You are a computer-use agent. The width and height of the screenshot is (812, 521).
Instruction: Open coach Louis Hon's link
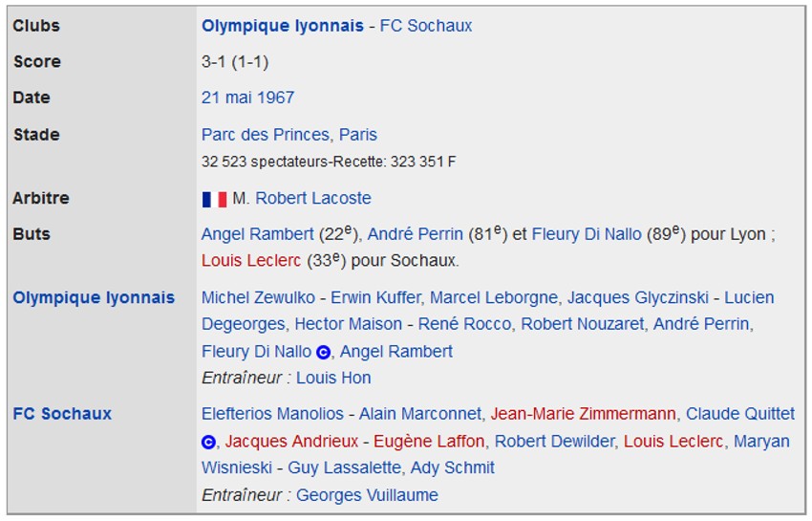coord(333,378)
